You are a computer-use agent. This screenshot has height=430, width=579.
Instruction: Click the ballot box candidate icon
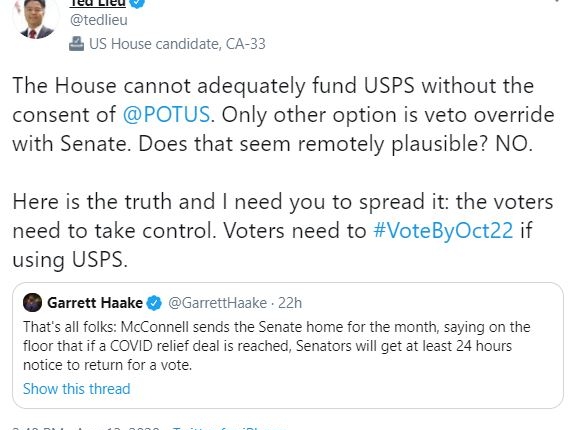[x=76, y=44]
